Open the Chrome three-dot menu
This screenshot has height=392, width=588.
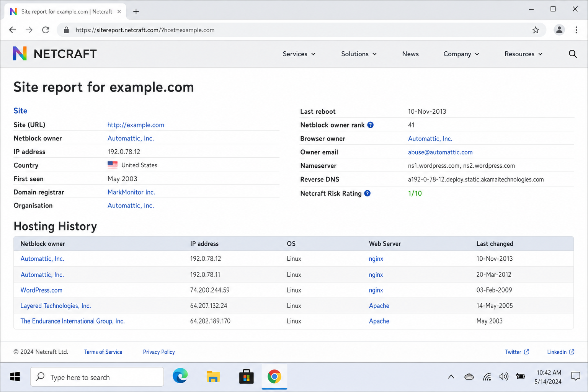click(576, 30)
